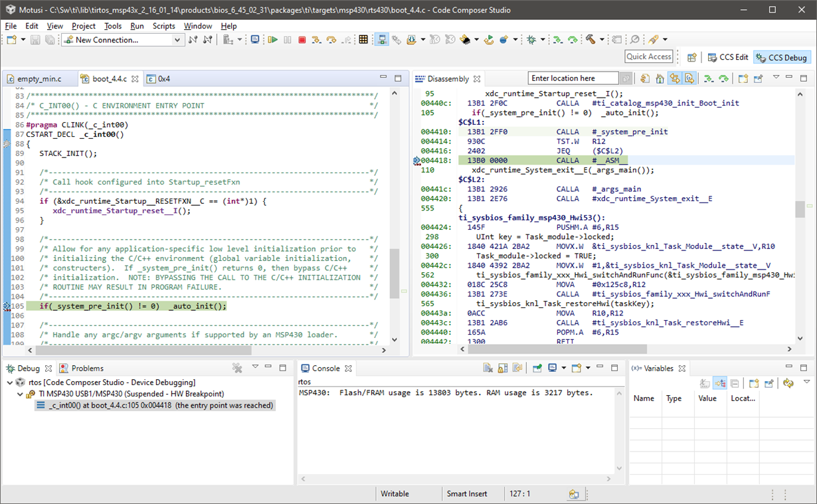817x504 pixels.
Task: Open the Scripts menu
Action: pos(163,26)
